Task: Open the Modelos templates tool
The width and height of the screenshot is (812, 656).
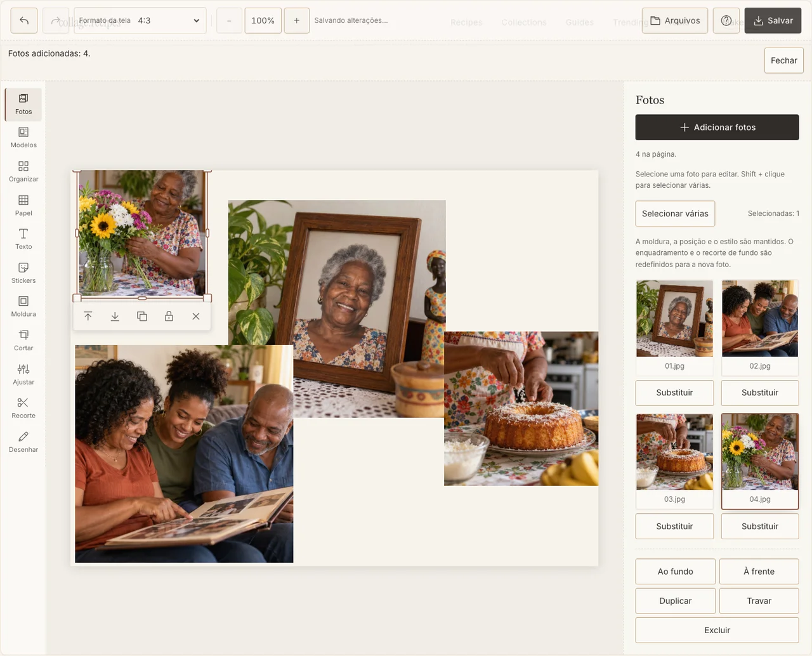Action: click(23, 138)
